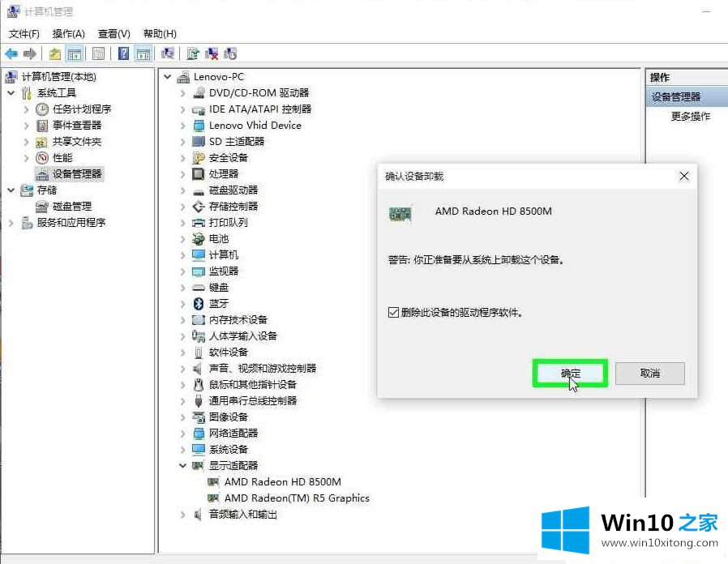728x564 pixels.
Task: Select AMD Radeon(TM) R5 Graphics device
Action: pos(297,498)
